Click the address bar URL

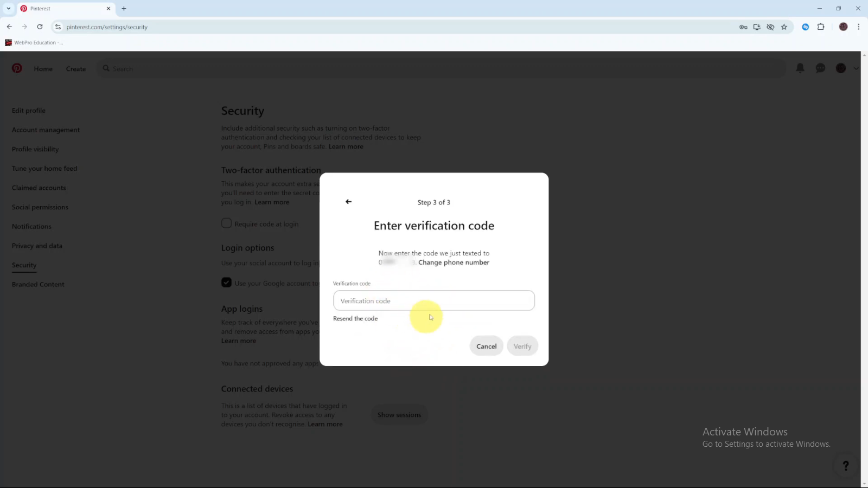click(107, 27)
